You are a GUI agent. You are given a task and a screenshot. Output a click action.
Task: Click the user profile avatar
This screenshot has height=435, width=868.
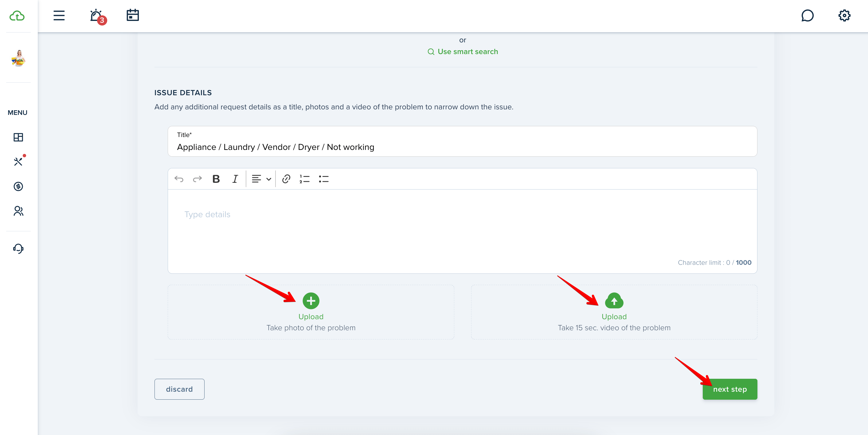[18, 58]
